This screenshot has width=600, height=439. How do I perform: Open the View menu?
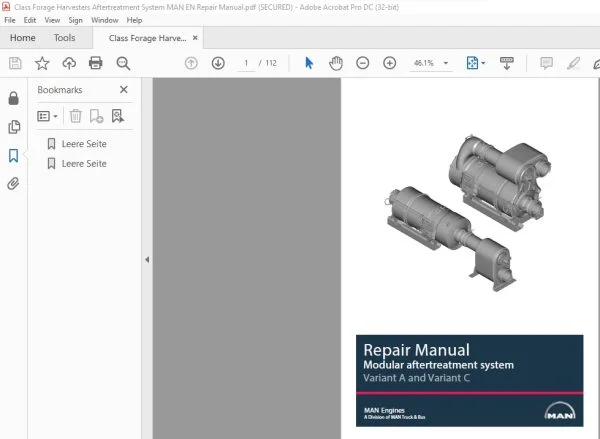click(52, 20)
